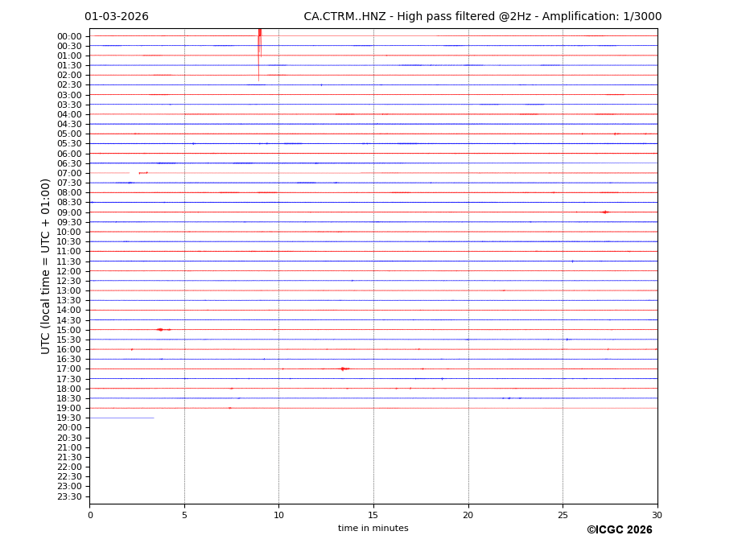Click the UTC local time y-axis label

(x=46, y=266)
